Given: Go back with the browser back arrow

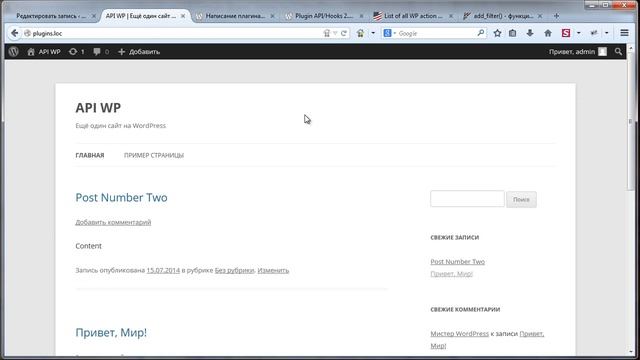Looking at the screenshot, I should pyautogui.click(x=15, y=33).
